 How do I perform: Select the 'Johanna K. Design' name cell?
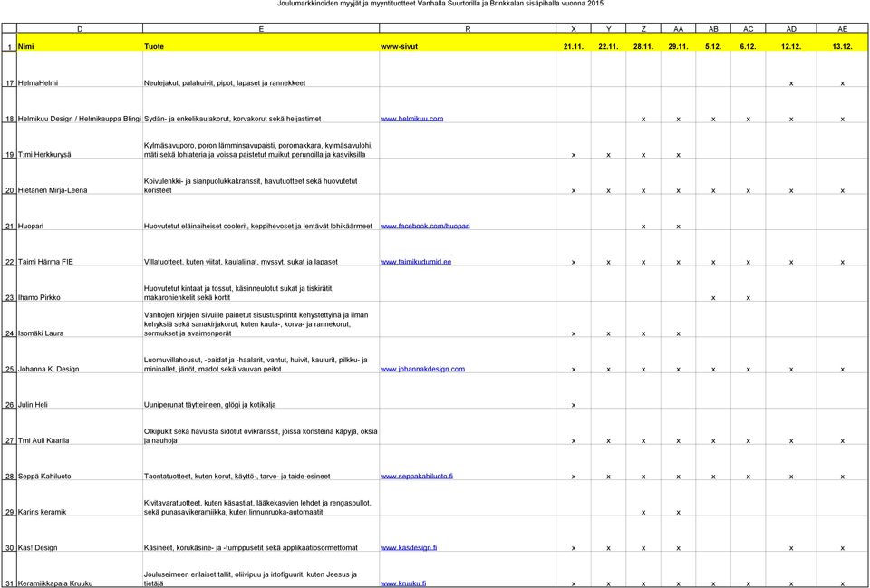[80, 355]
